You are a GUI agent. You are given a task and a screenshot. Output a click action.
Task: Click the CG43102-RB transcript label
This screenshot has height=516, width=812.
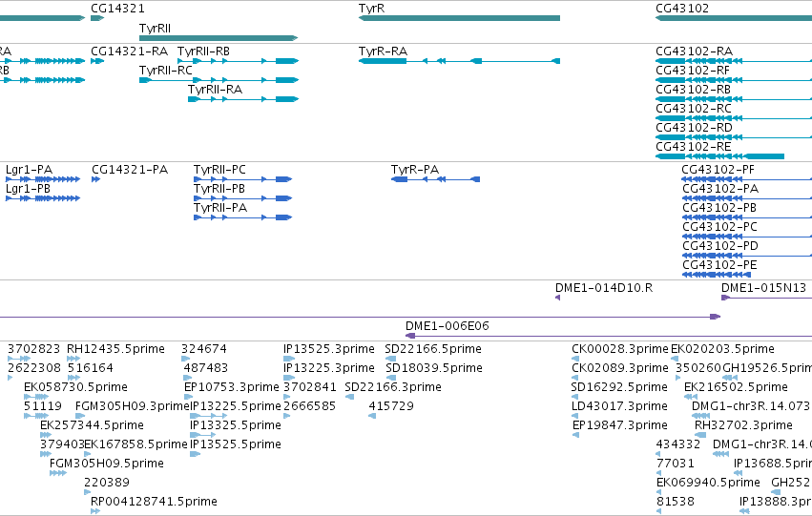pyautogui.click(x=693, y=90)
